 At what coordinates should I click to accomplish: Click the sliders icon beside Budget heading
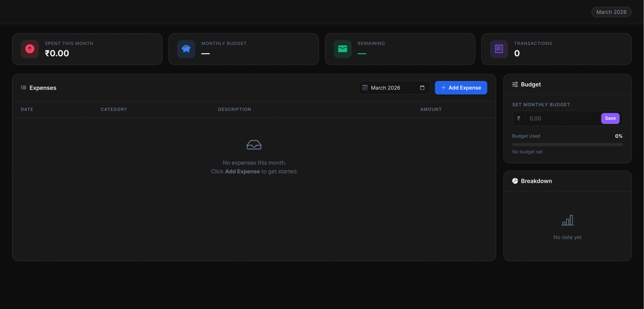click(515, 84)
